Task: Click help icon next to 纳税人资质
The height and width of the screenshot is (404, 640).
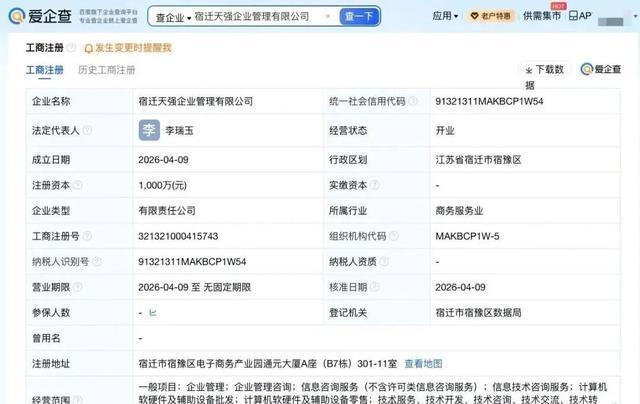Action: (384, 262)
